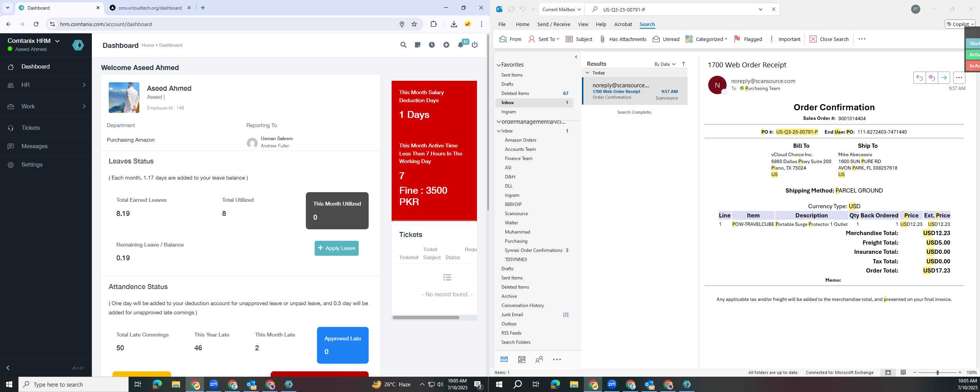The width and height of the screenshot is (980, 392).
Task: Reload the HRM dashboard page
Action: (36, 24)
